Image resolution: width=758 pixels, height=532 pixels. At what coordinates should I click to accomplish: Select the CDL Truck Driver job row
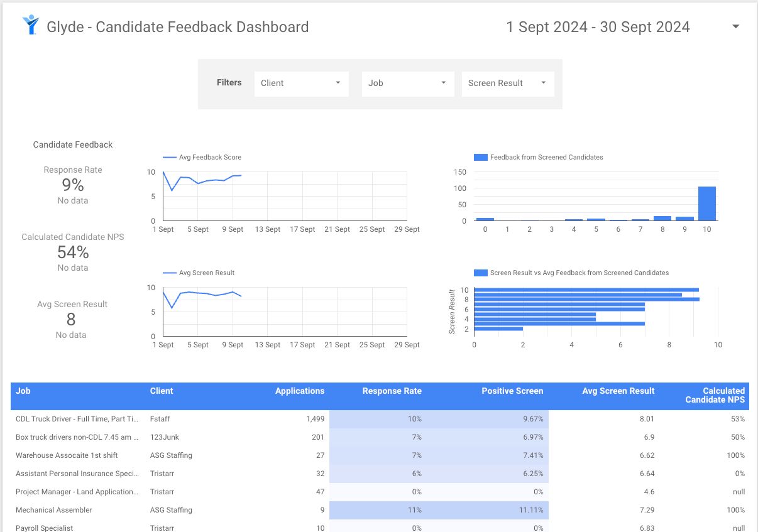pyautogui.click(x=77, y=419)
